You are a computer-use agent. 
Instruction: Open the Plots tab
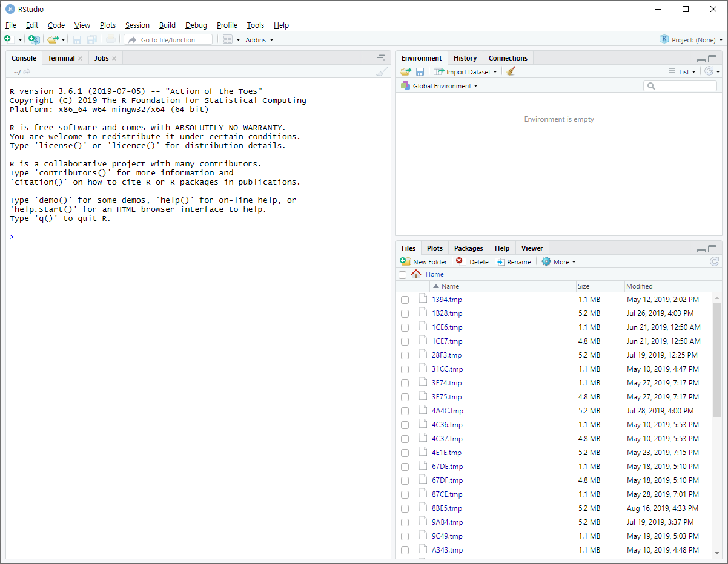(x=435, y=248)
